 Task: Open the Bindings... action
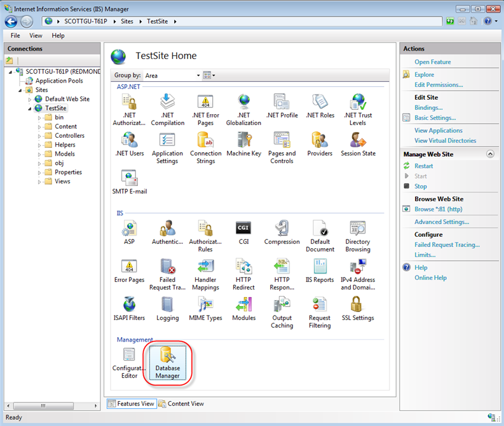pyautogui.click(x=428, y=107)
